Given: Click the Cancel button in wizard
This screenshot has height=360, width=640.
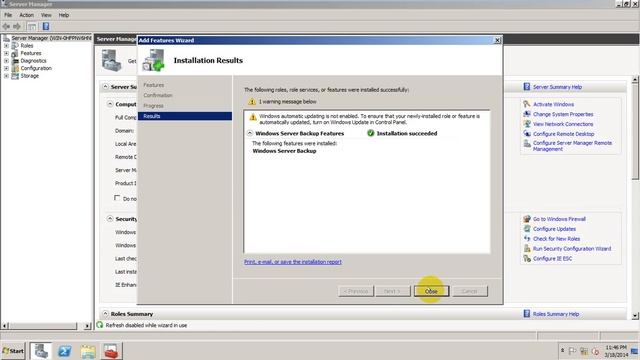Looking at the screenshot, I should pos(470,291).
